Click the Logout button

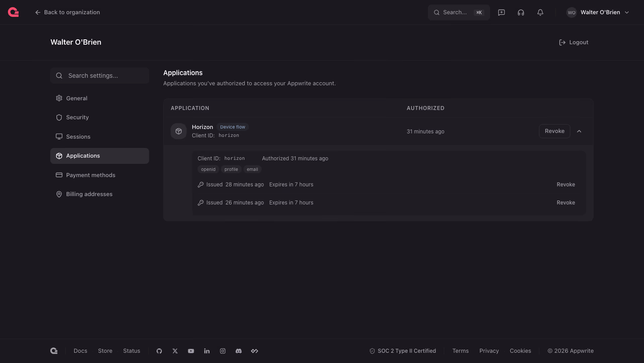pyautogui.click(x=574, y=42)
